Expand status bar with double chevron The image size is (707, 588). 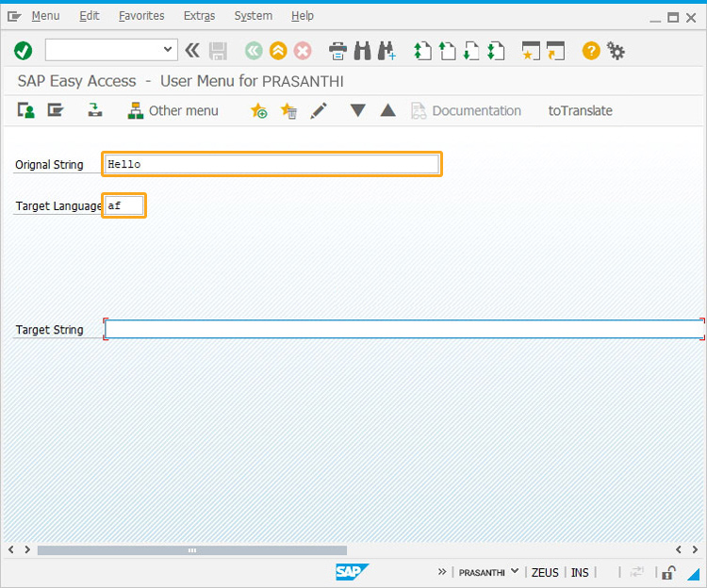click(x=442, y=572)
